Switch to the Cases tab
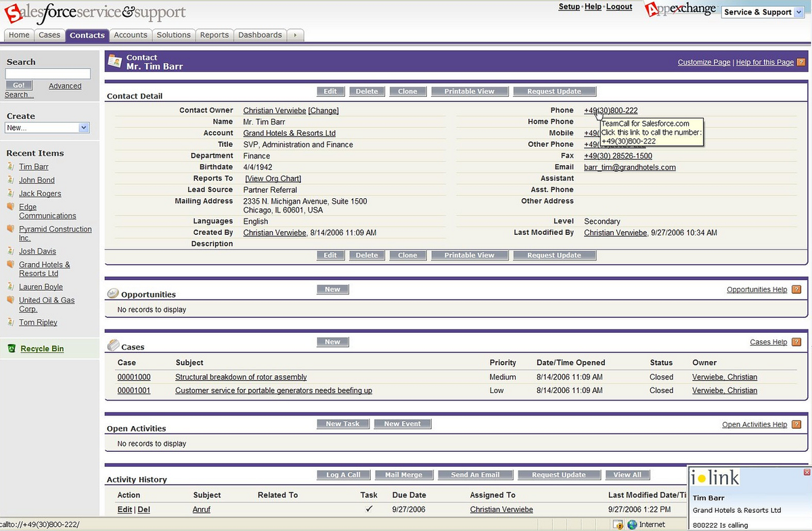Screen dimensions: 812x531 [49, 35]
